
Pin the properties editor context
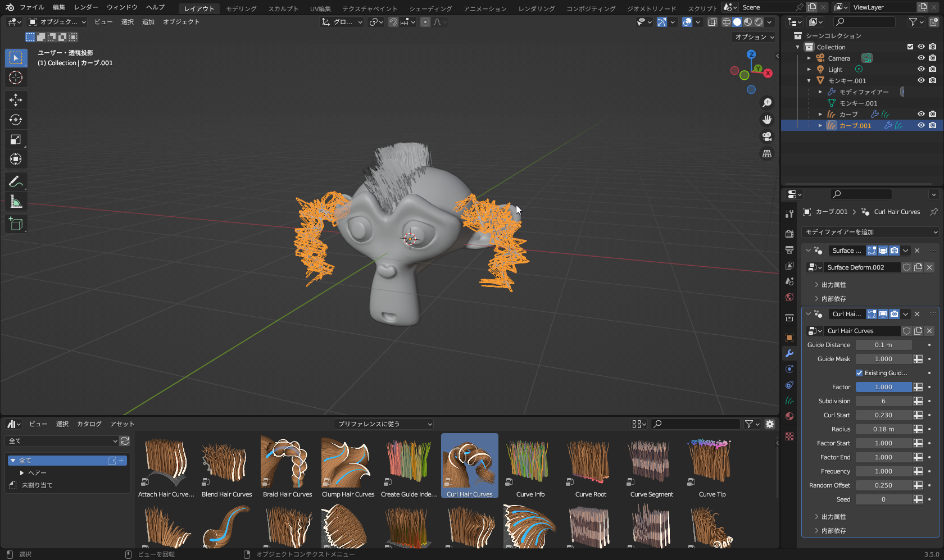coord(933,212)
